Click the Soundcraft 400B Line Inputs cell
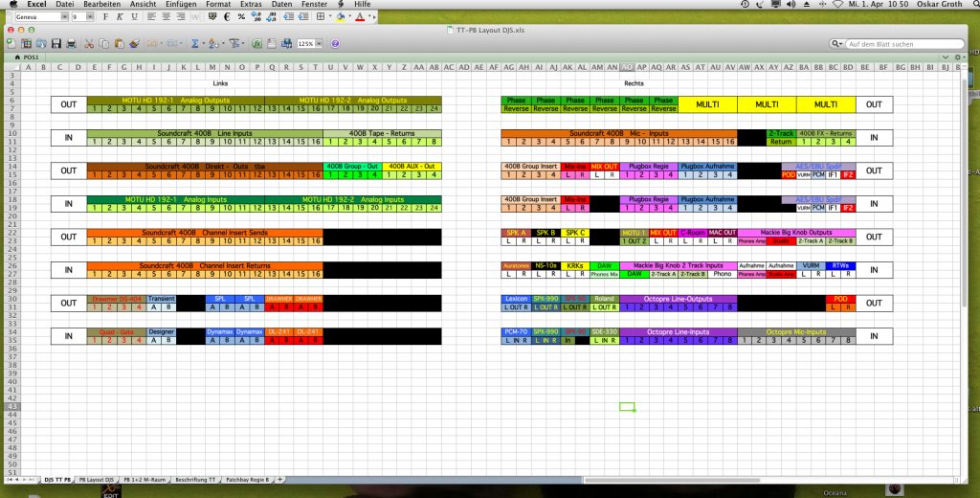Screen dimensions: 980x498 click(x=205, y=133)
